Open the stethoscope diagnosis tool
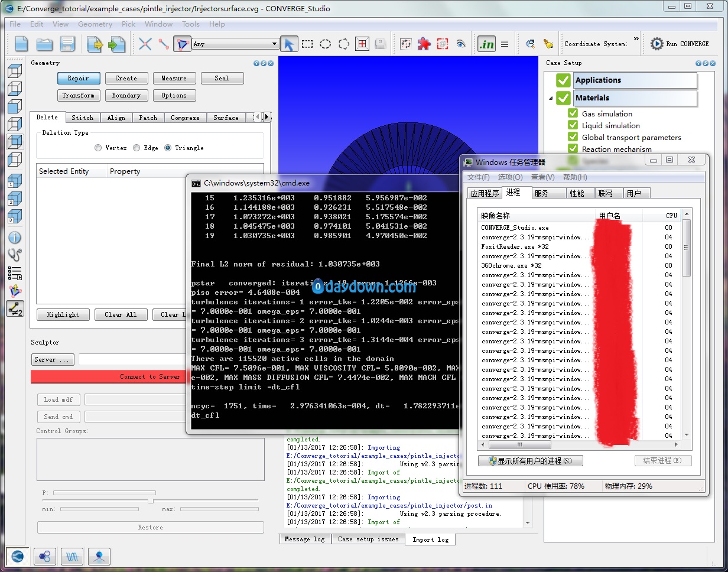 coord(15,255)
